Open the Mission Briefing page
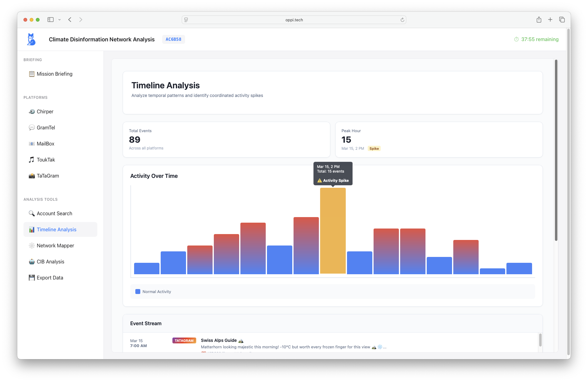 coord(54,74)
